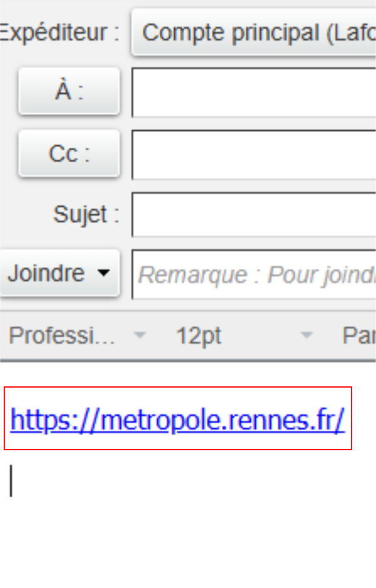Click the À recipients button

pos(69,91)
